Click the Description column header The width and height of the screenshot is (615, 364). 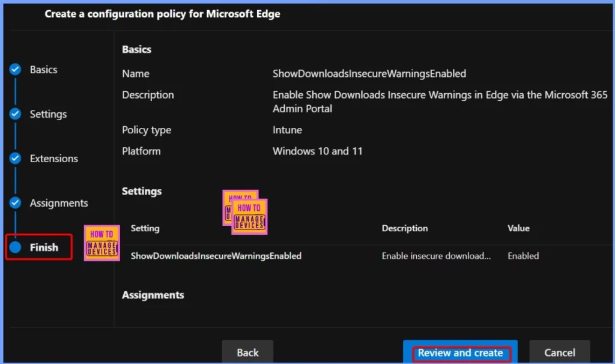click(x=405, y=228)
